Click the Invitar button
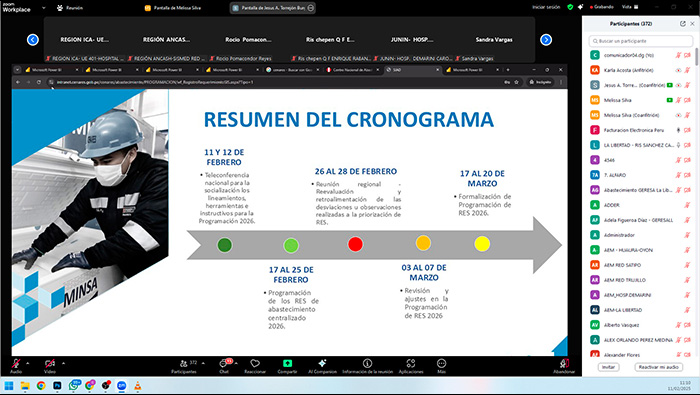Image resolution: width=700 pixels, height=395 pixels. pyautogui.click(x=608, y=367)
